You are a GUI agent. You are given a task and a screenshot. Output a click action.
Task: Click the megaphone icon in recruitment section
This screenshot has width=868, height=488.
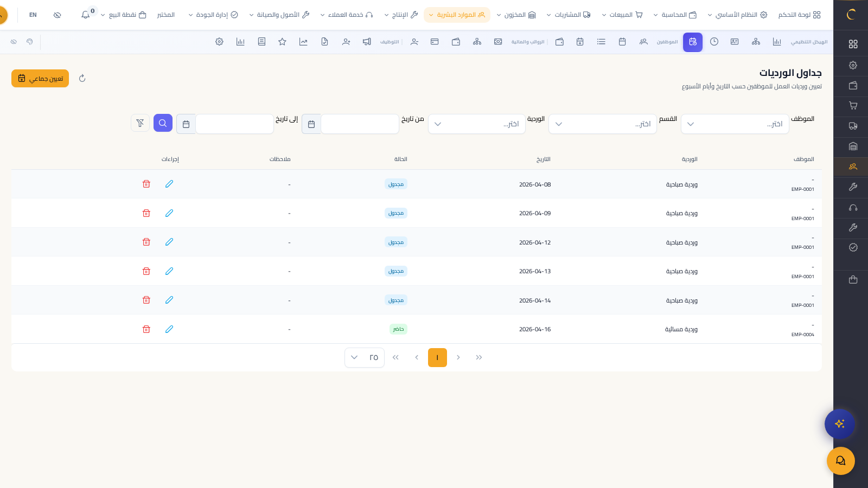(367, 42)
